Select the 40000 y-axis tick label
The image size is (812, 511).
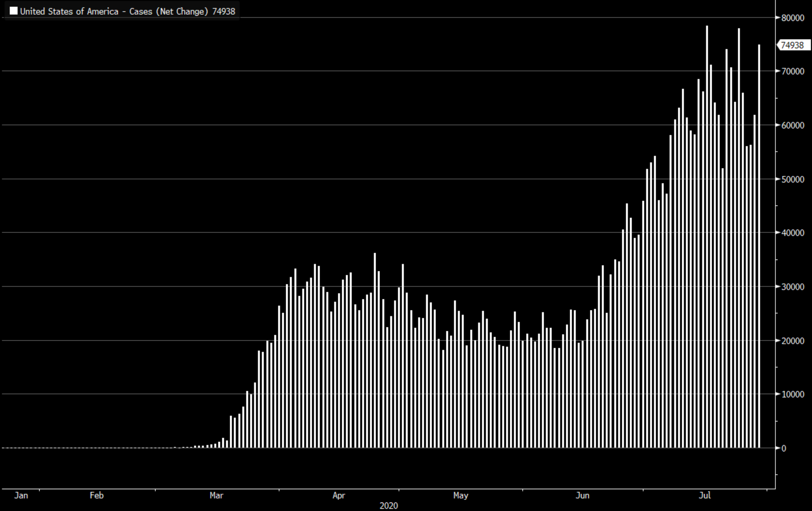(792, 233)
